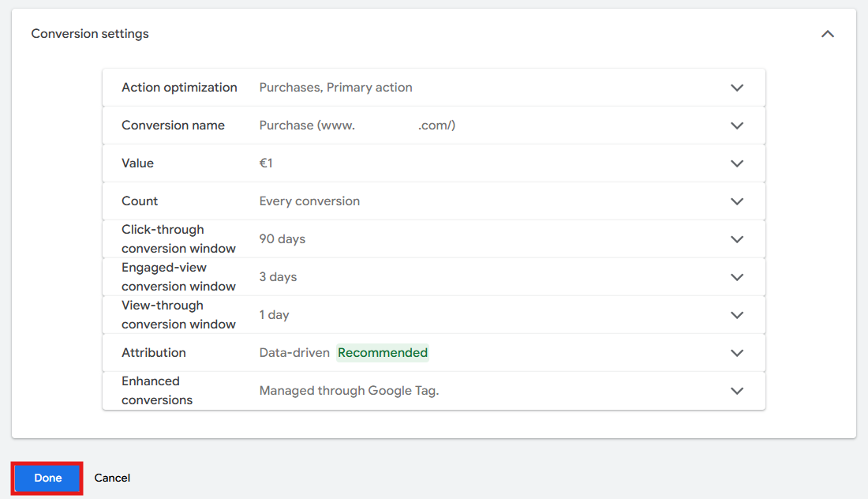Select the 'Data-driven' attribution value
The height and width of the screenshot is (499, 868).
[294, 353]
